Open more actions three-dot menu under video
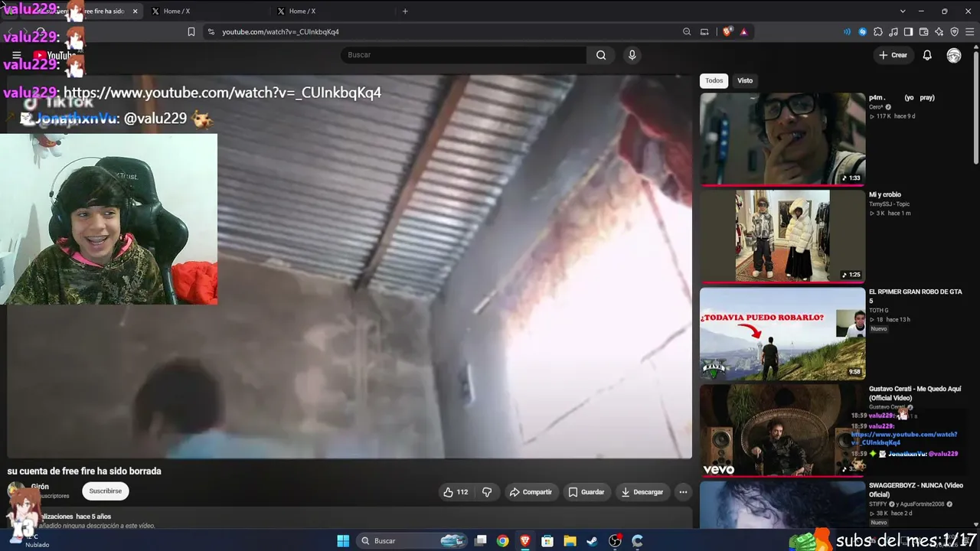 [683, 492]
